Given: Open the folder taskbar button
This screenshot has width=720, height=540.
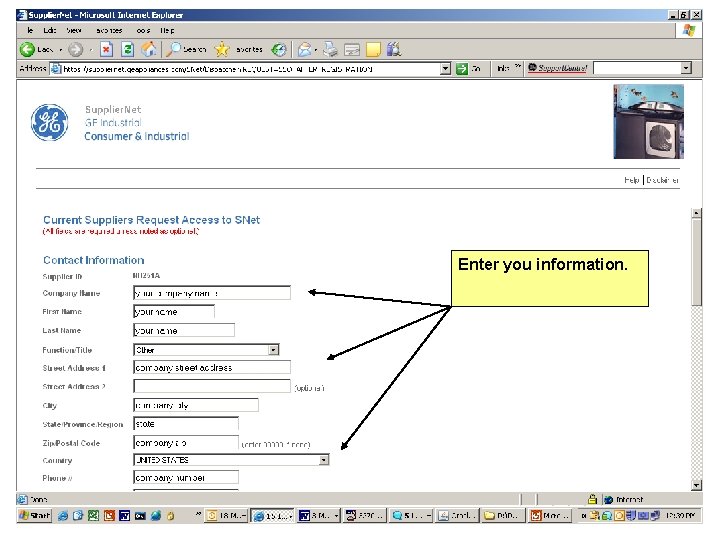Looking at the screenshot, I should pos(503,516).
